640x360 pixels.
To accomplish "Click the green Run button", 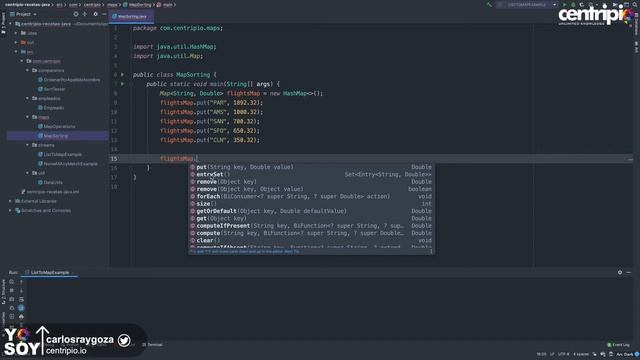I will tap(564, 4).
